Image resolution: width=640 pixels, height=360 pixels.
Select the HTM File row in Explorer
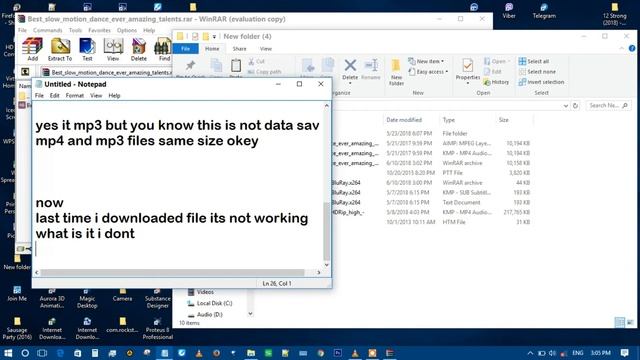pos(432,222)
